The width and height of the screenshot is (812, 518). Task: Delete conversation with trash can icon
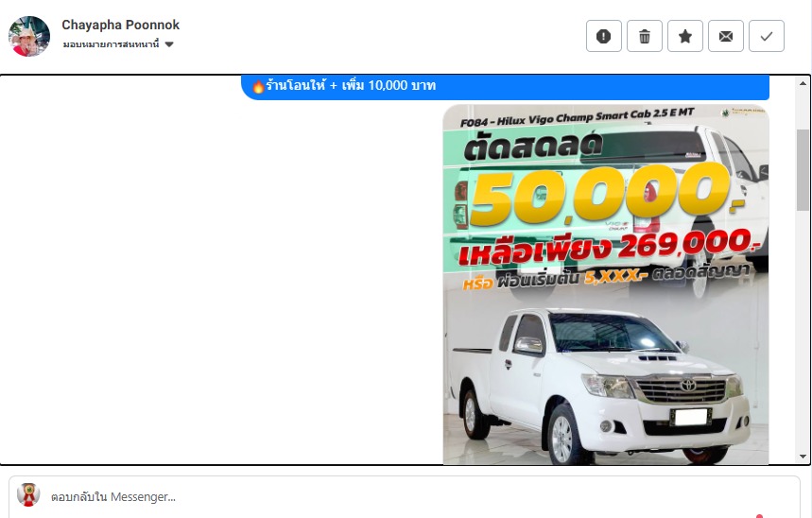pos(645,36)
